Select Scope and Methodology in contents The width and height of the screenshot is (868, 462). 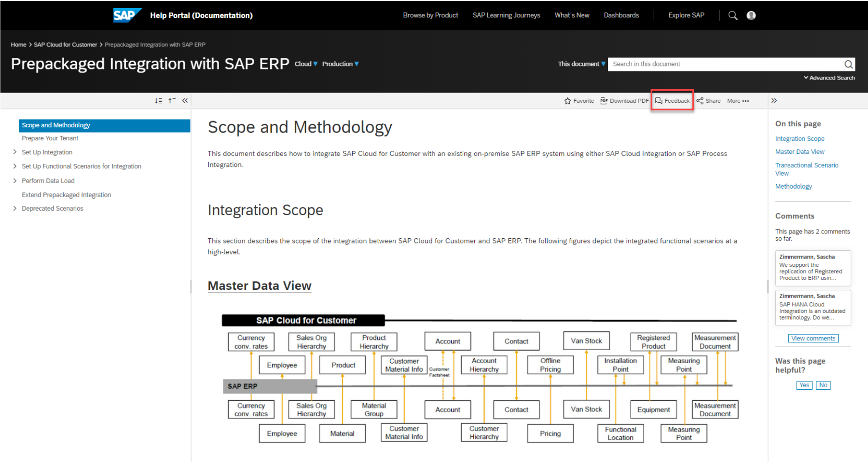[104, 125]
